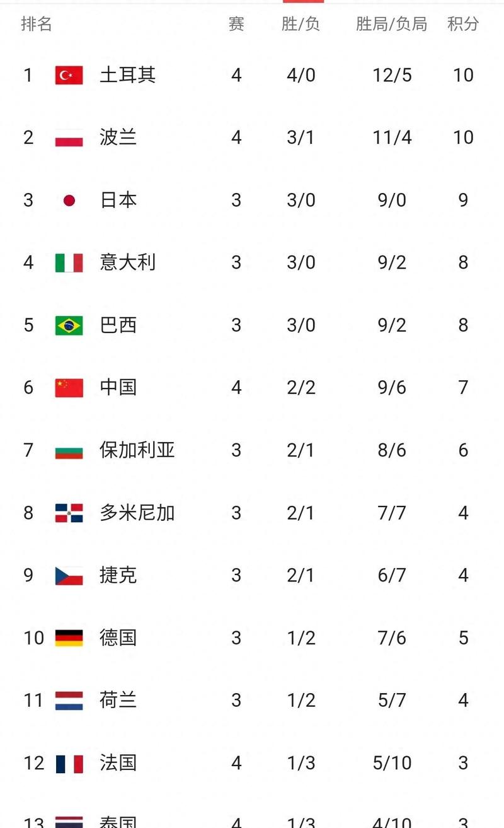Click the China flag icon
504x828 pixels.
pos(69,388)
